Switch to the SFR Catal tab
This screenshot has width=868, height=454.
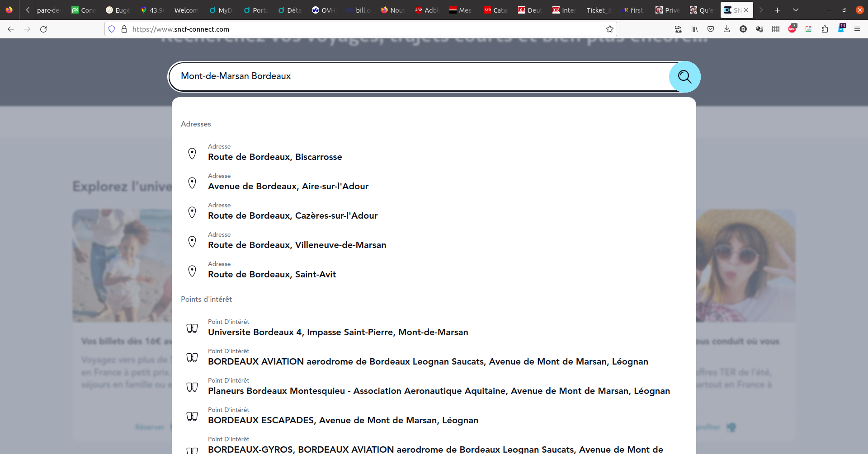pyautogui.click(x=496, y=10)
